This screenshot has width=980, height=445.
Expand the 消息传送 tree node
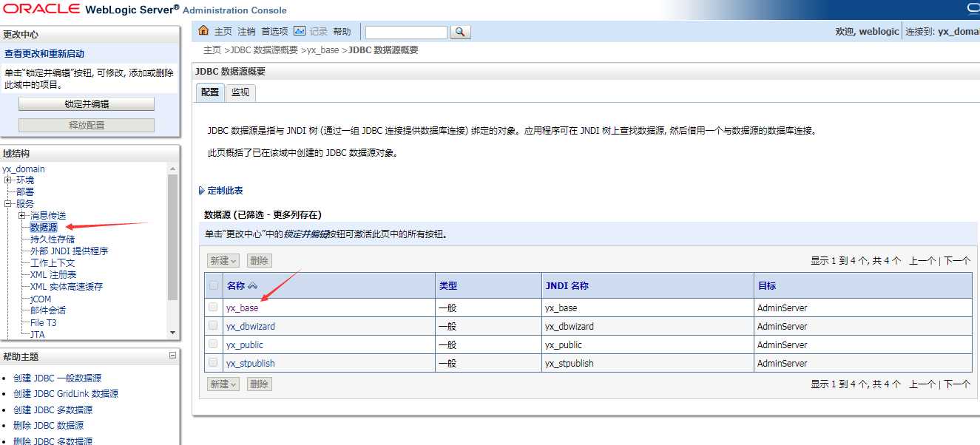(22, 216)
